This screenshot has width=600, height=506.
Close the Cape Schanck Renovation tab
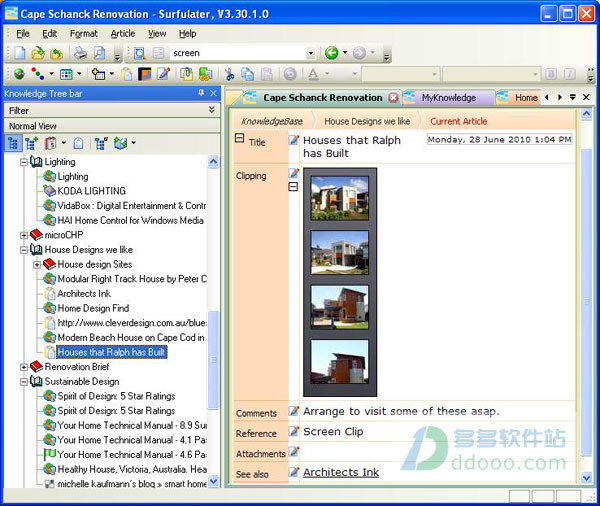point(393,98)
